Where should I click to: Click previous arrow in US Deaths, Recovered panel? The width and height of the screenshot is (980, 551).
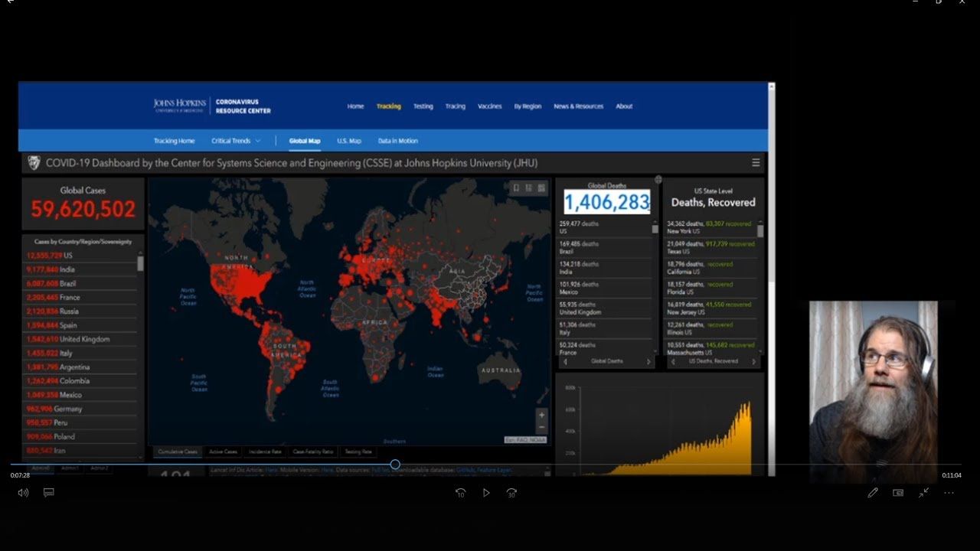(x=672, y=362)
